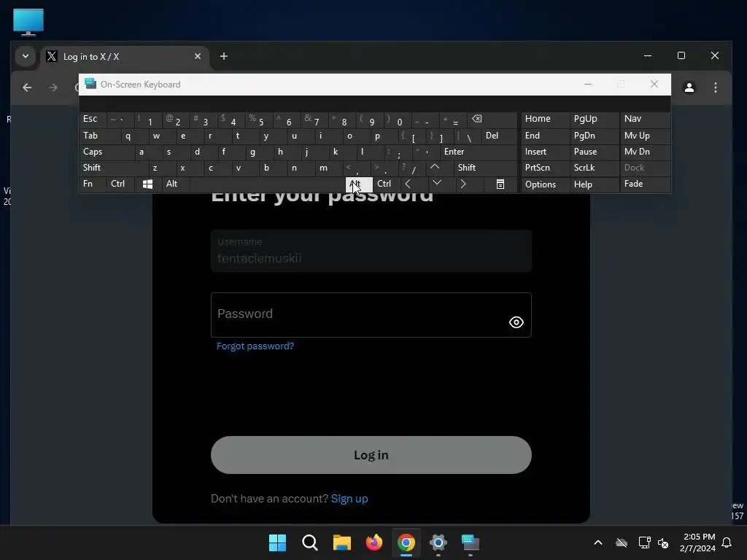
Task: Open keyboard Options key
Action: coord(545,184)
